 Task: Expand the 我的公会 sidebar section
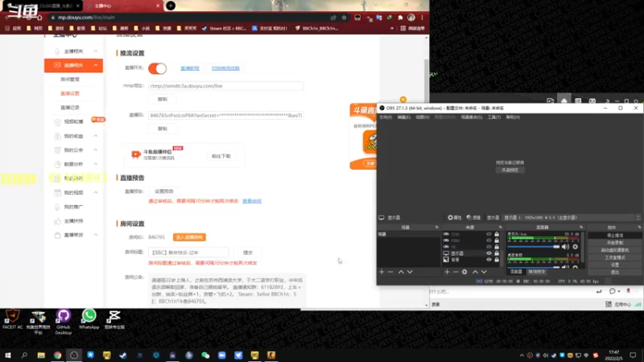tap(95, 150)
